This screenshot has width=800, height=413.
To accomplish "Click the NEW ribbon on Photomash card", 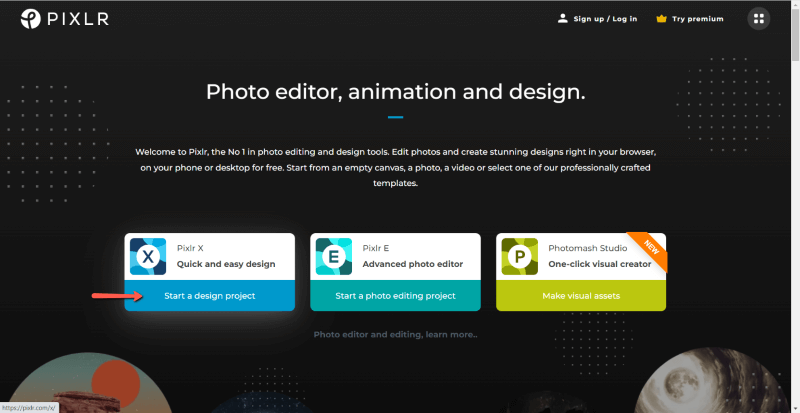I will click(x=650, y=249).
